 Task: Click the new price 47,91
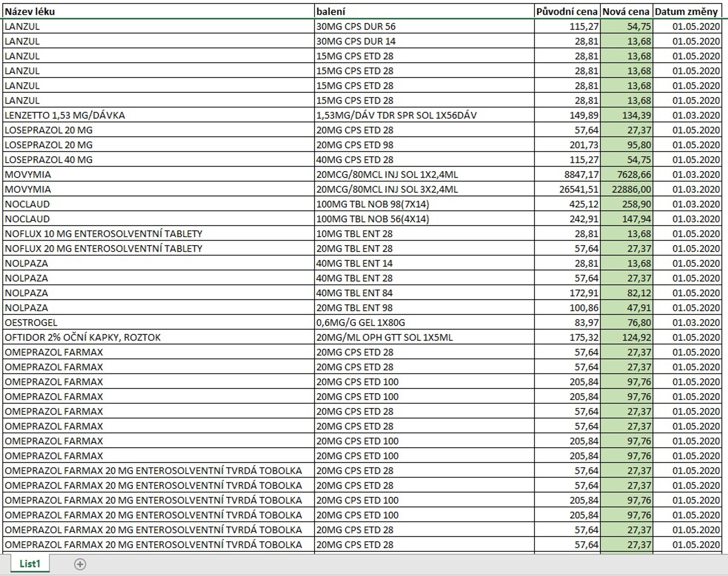(627, 308)
